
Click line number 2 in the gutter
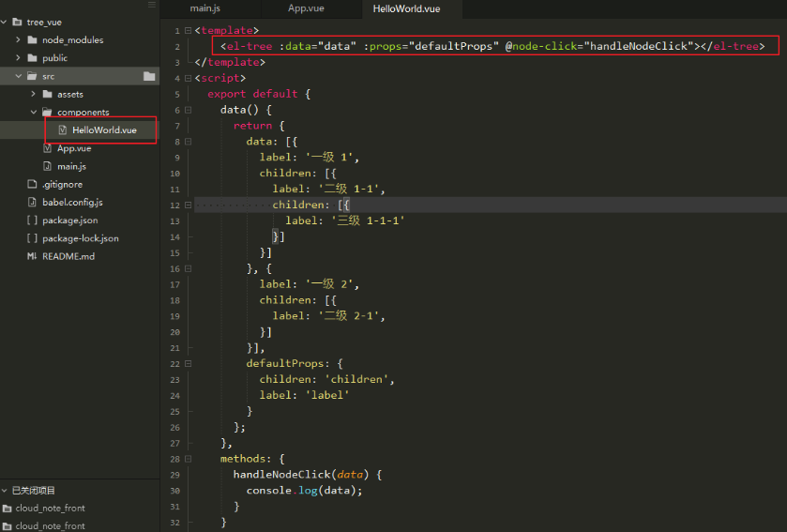pos(177,47)
